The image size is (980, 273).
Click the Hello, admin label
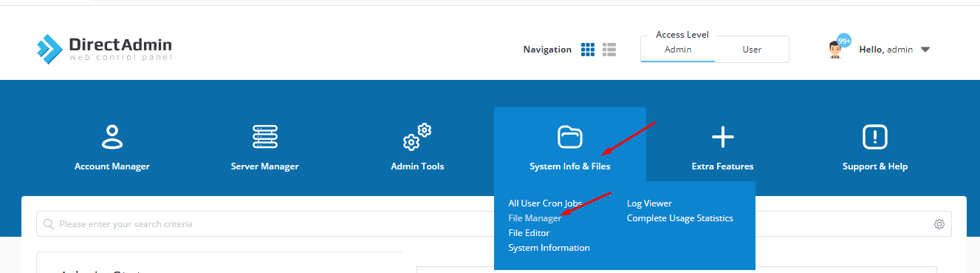(x=886, y=50)
